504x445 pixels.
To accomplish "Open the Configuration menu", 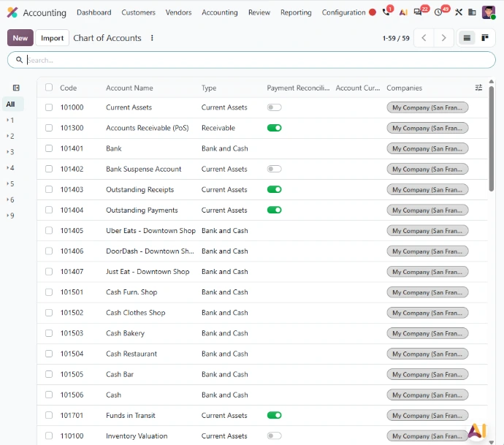I will point(343,12).
